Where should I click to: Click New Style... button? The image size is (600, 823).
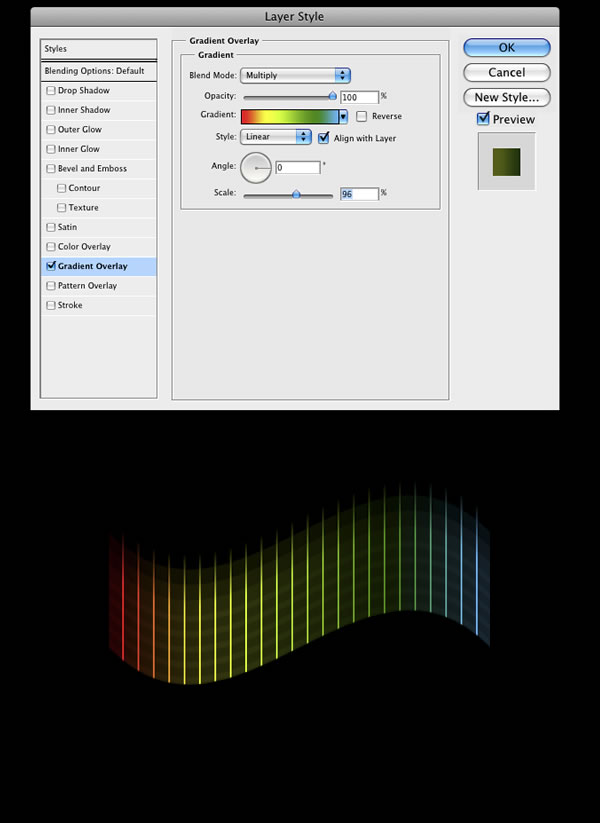pos(507,97)
